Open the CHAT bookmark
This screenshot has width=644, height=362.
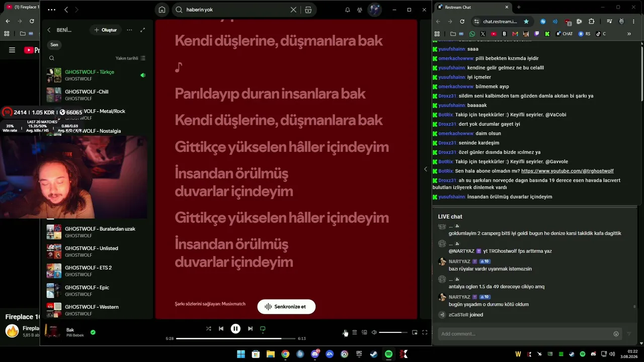click(x=565, y=34)
